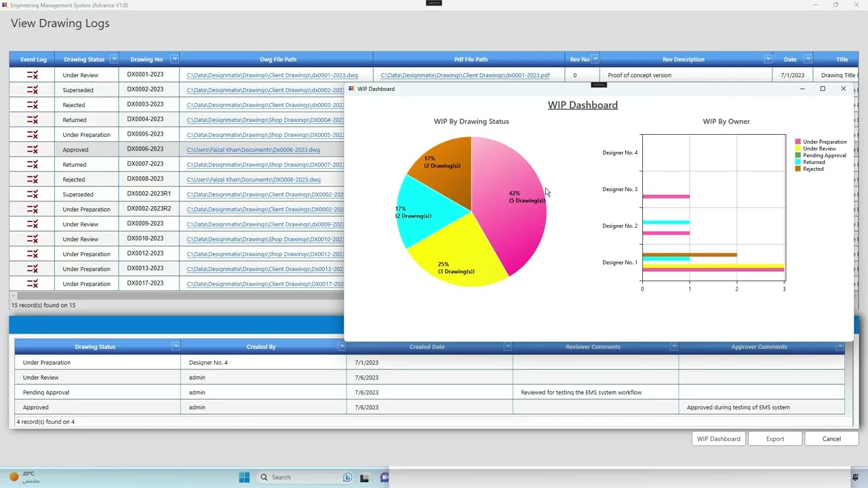Open the event log icon for DX0003-2023

33,105
